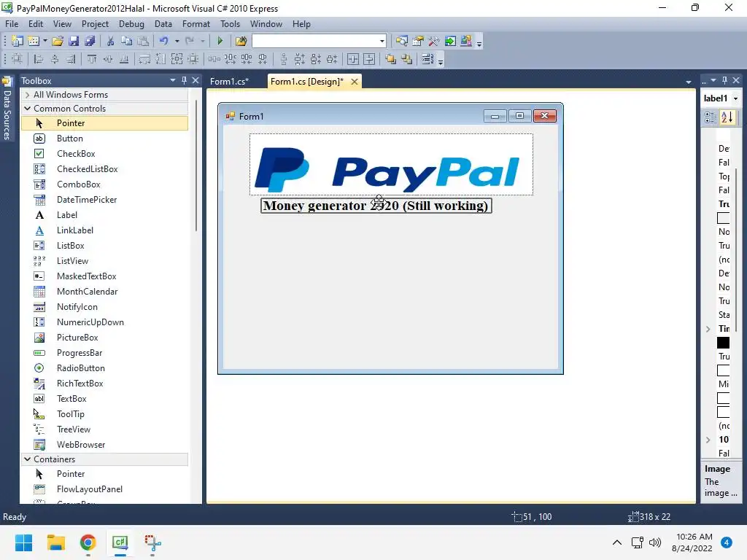The width and height of the screenshot is (747, 560).
Task: Open Find in Files icon
Action: (x=241, y=41)
